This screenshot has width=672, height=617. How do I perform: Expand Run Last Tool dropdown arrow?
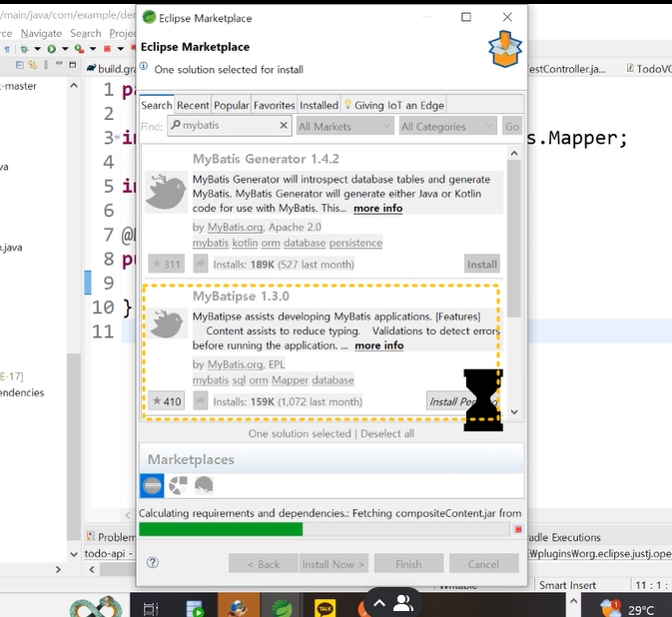coord(93,49)
